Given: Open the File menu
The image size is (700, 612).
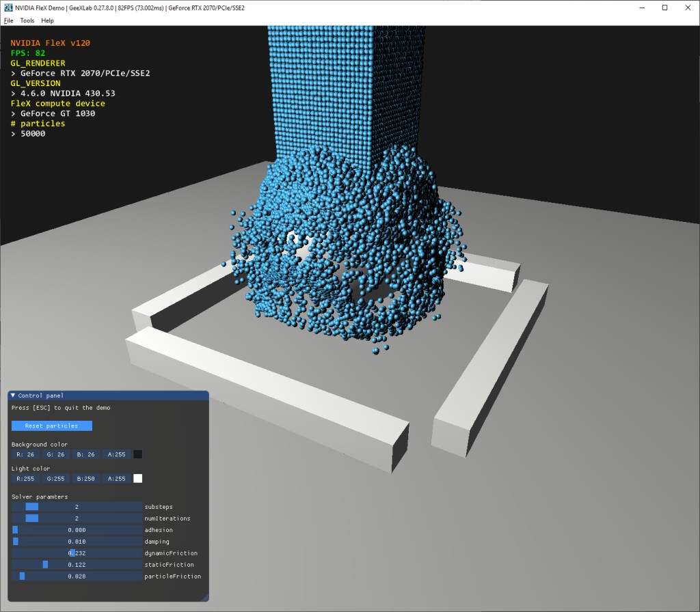Looking at the screenshot, I should [8, 20].
